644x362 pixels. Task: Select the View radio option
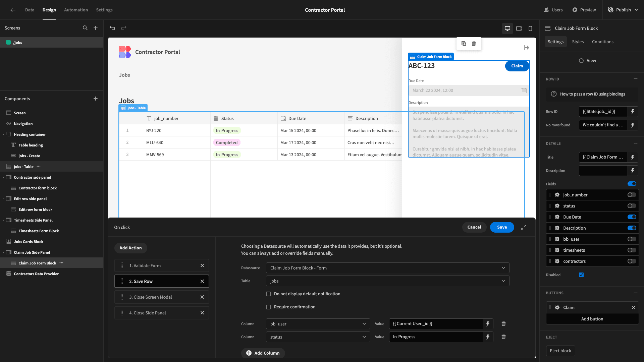(x=581, y=61)
